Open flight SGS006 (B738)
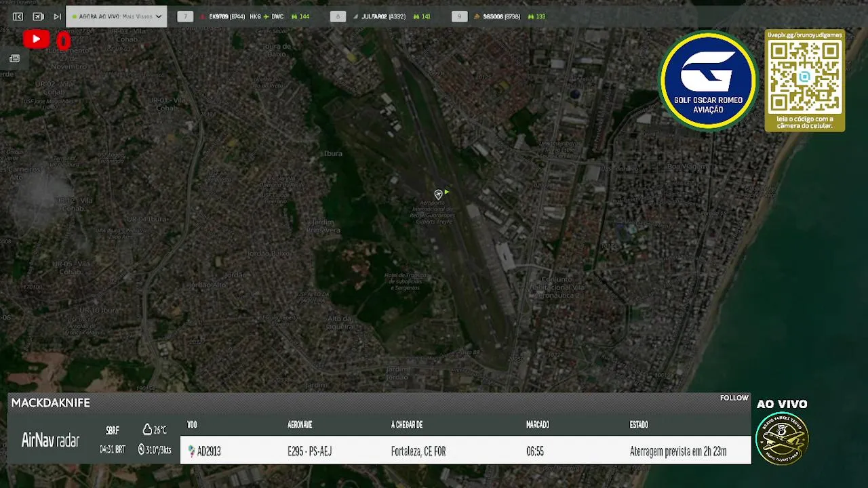 [x=501, y=16]
